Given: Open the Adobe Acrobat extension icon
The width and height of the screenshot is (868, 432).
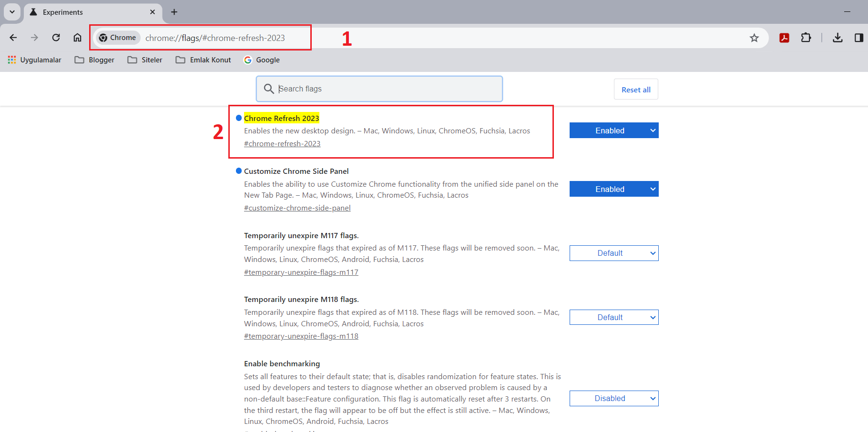Looking at the screenshot, I should tap(784, 38).
